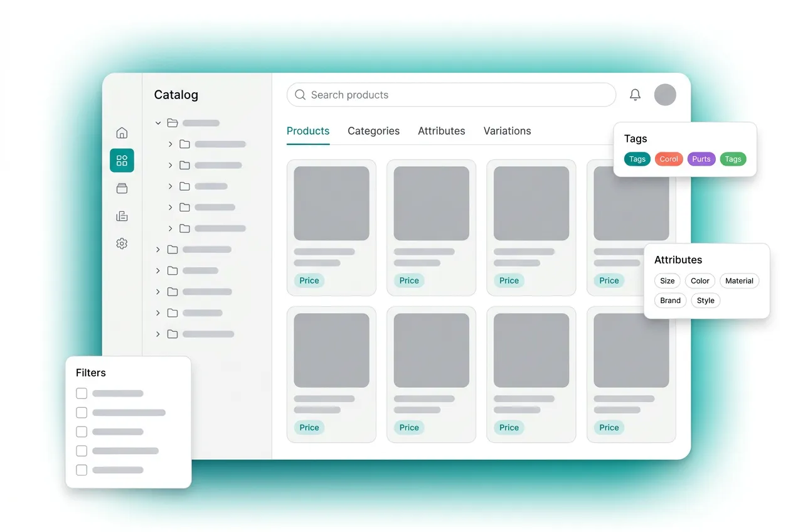793x532 pixels.
Task: Open third product thumbnail in bottom row
Action: 531,350
